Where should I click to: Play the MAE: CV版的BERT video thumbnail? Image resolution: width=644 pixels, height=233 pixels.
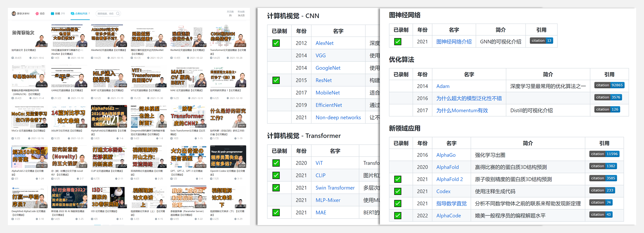tap(188, 76)
